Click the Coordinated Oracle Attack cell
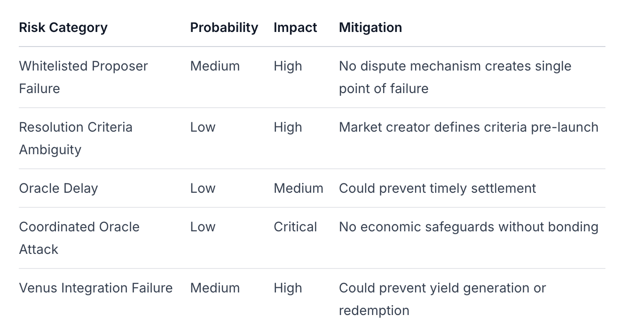Screen dimensions: 644x331 coord(79,238)
